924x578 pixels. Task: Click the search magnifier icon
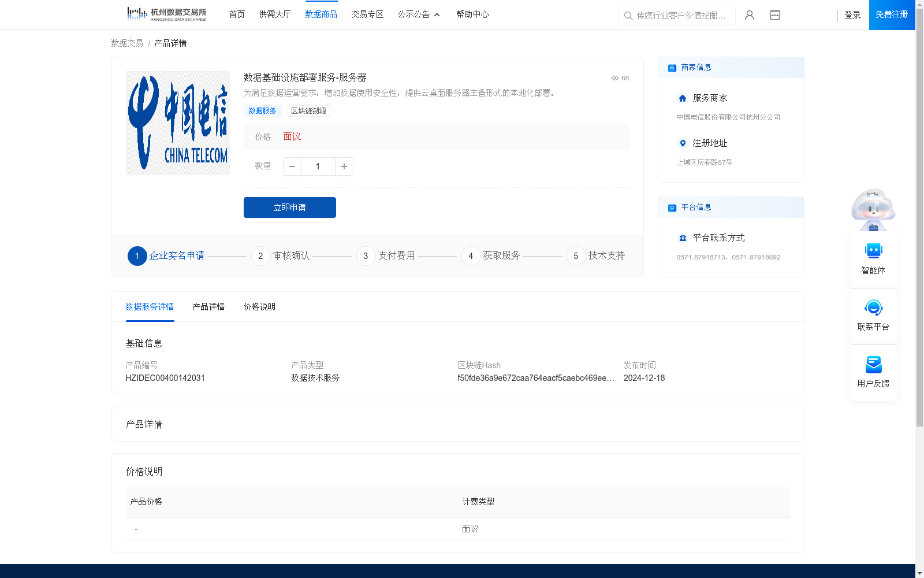click(628, 16)
